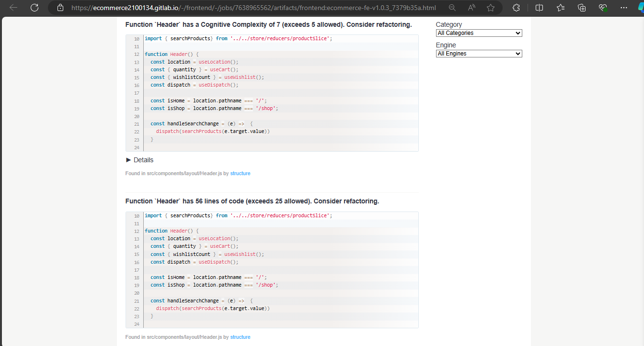Click the import searchProducts line in the second block
Viewport: 644px width, 346px height.
click(238, 215)
